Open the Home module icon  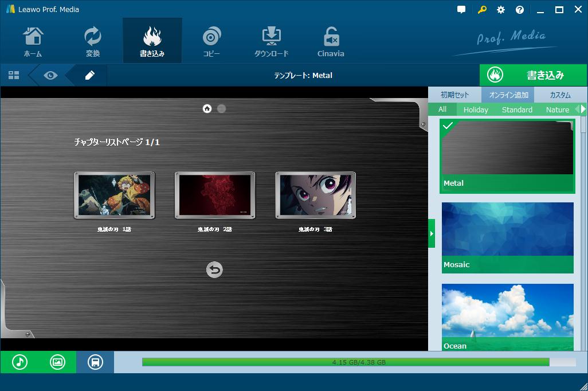33,41
